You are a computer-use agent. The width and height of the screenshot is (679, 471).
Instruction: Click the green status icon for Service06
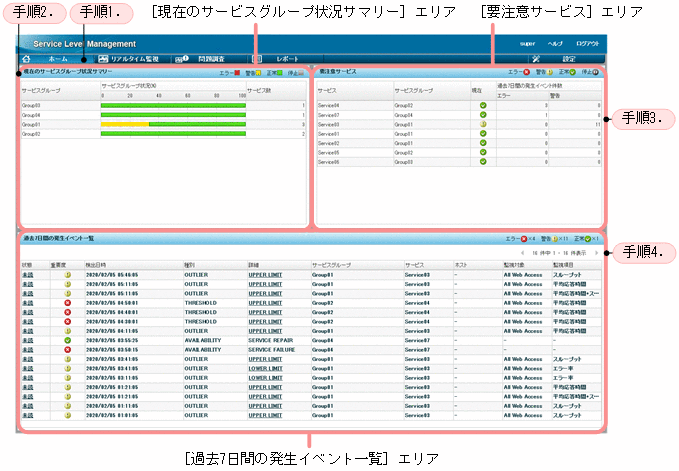pos(483,161)
